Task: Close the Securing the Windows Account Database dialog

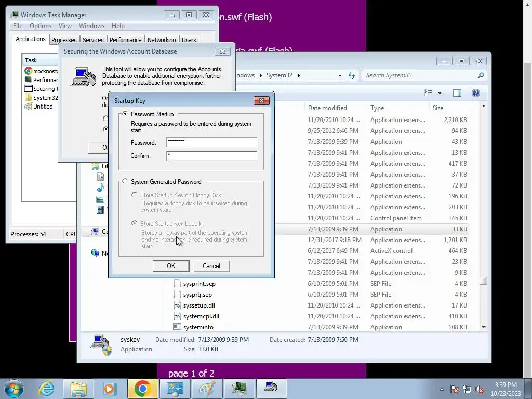Action: [x=222, y=51]
